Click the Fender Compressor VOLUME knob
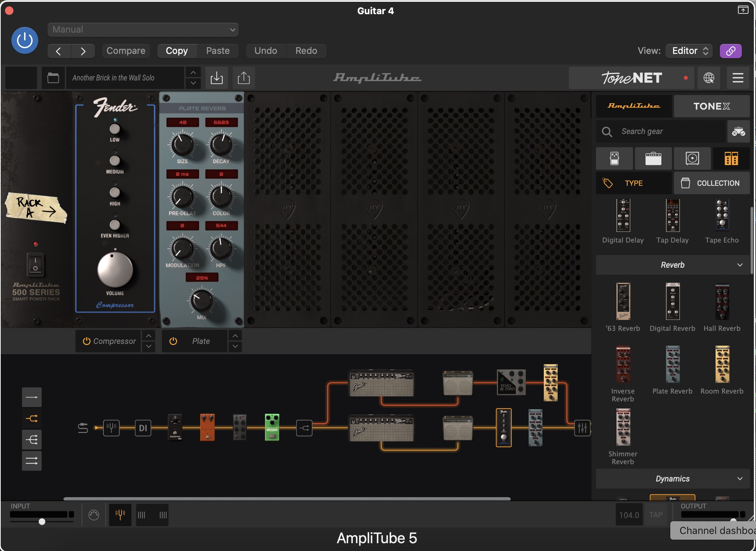Image resolution: width=756 pixels, height=551 pixels. tap(115, 270)
